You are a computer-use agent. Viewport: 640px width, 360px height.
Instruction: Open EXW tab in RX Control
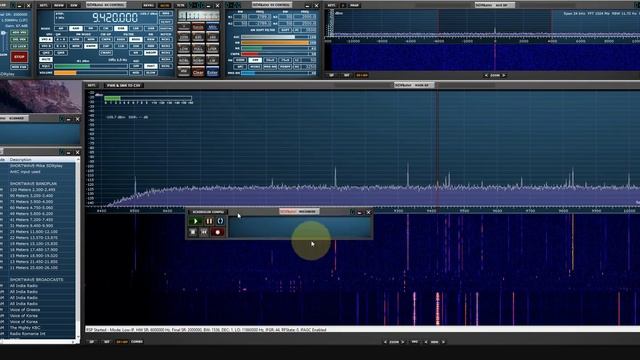(x=74, y=5)
